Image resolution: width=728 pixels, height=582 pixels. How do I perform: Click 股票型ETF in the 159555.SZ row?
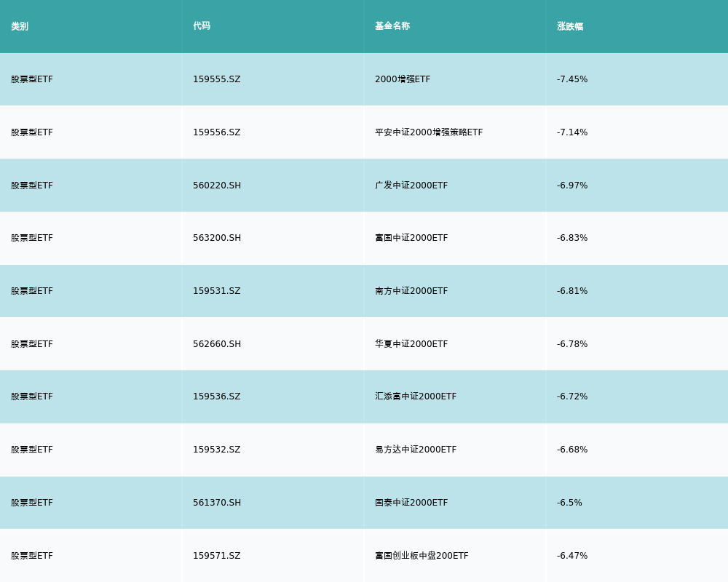point(32,79)
